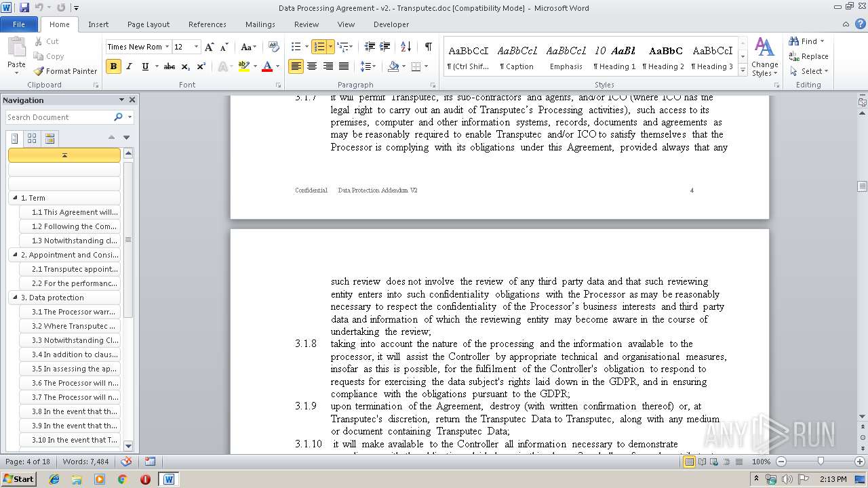Click Align Text Right icon
868x488 pixels.
coord(328,66)
